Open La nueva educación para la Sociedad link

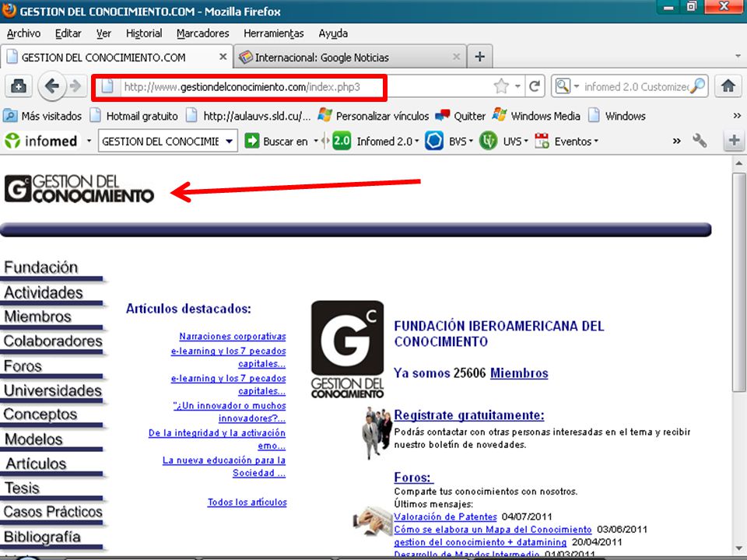point(224,467)
